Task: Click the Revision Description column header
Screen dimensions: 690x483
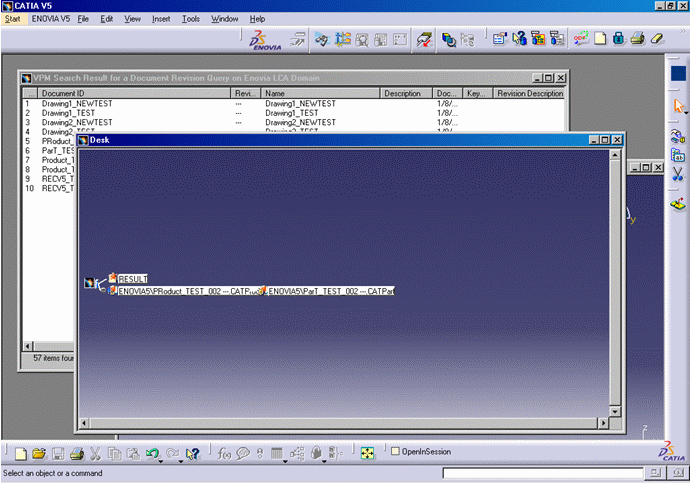Action: [530, 93]
